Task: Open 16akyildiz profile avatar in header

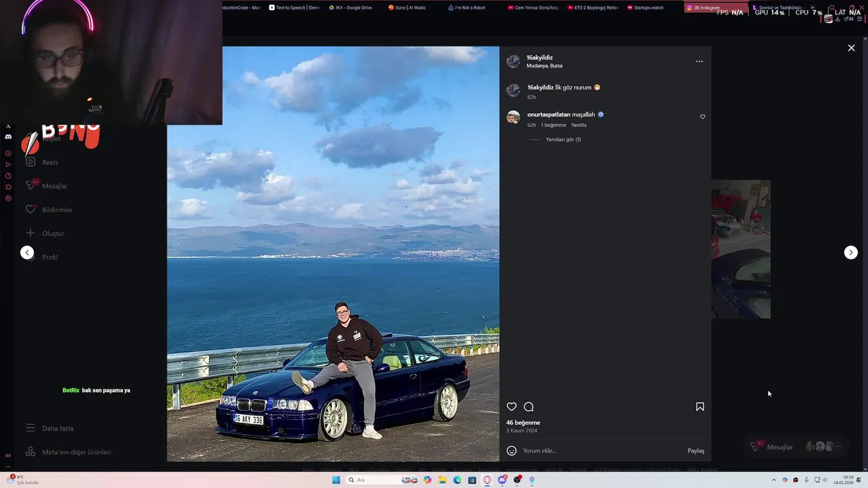Action: [x=513, y=62]
